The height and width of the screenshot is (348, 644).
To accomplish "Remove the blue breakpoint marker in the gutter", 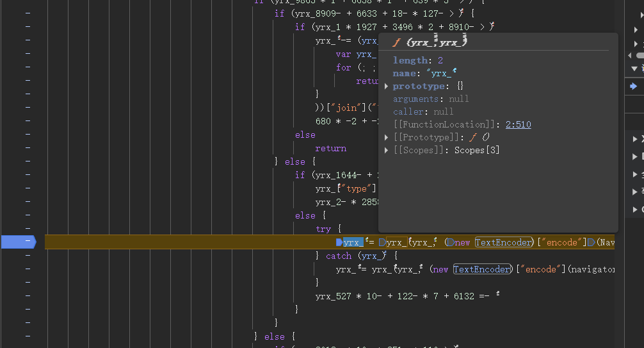I will coord(19,242).
